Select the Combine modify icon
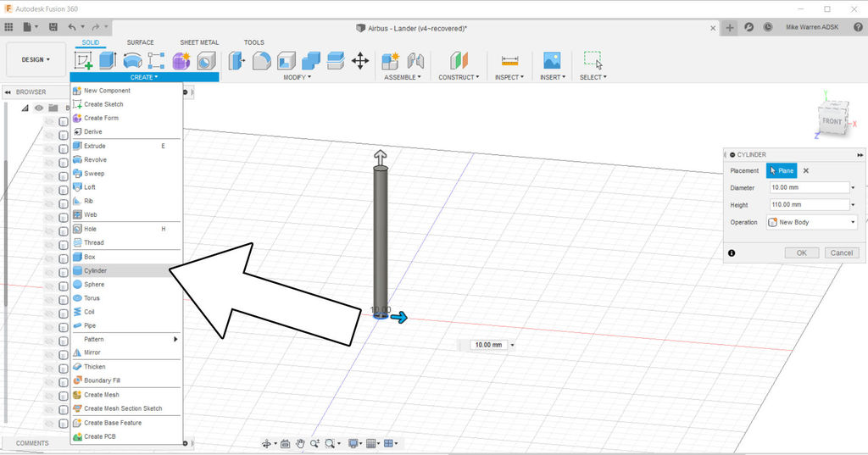The height and width of the screenshot is (455, 868). (311, 60)
